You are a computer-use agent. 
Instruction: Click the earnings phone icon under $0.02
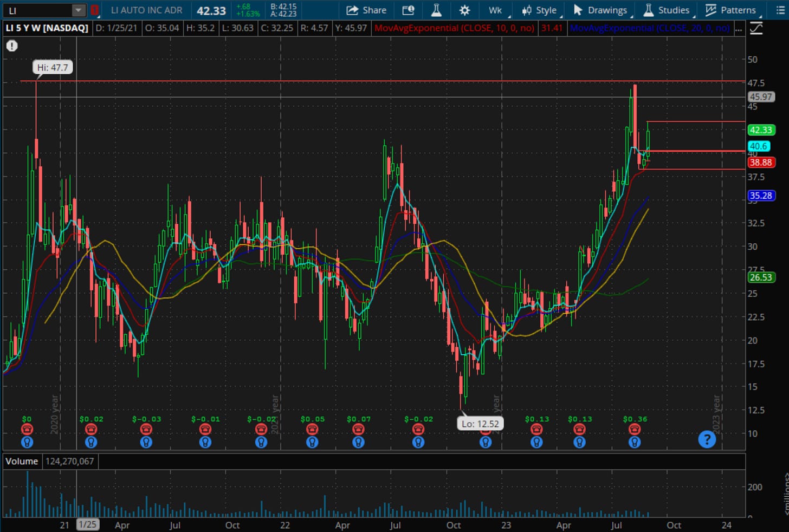91,430
